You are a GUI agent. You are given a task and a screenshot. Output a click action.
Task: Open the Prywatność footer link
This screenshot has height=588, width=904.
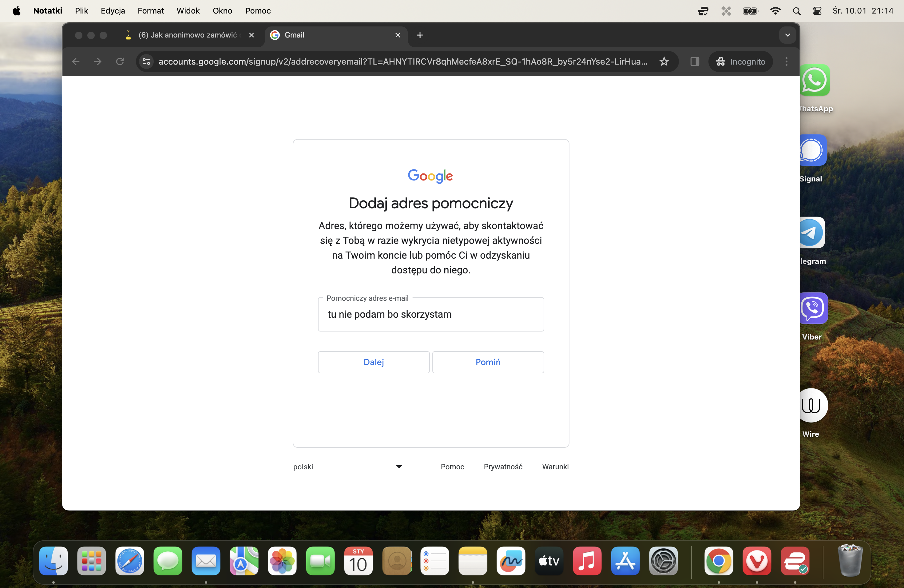click(x=503, y=467)
